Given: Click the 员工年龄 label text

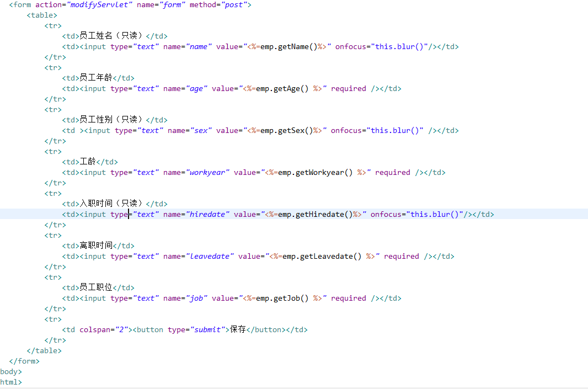Looking at the screenshot, I should pyautogui.click(x=96, y=78).
